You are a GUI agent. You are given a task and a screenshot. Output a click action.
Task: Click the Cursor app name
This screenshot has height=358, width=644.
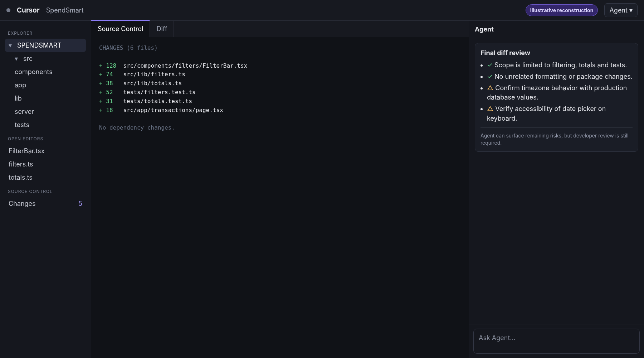point(28,10)
